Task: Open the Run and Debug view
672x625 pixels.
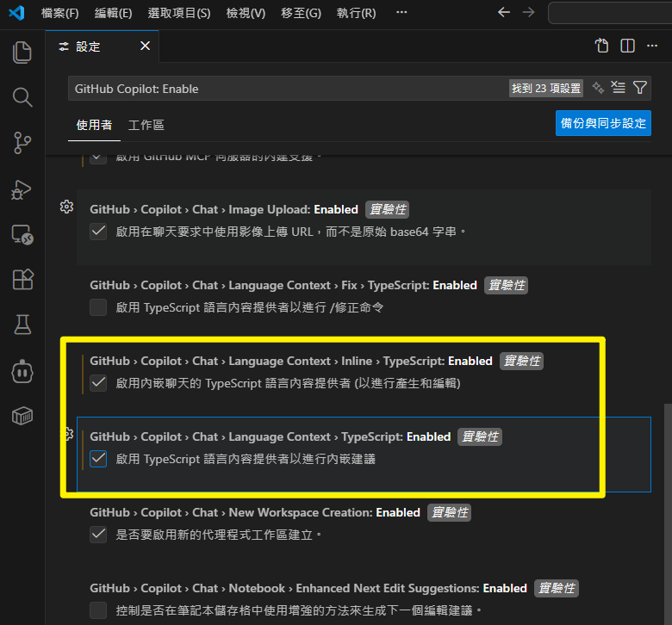Action: (x=22, y=189)
